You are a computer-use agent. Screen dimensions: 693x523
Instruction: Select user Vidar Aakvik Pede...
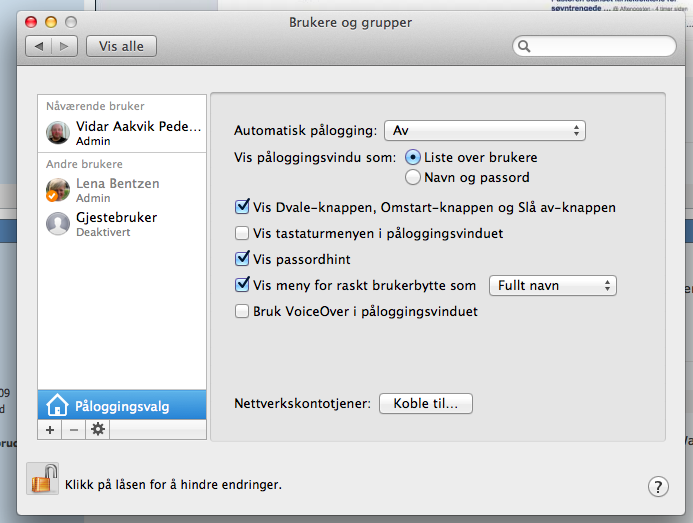tap(122, 133)
